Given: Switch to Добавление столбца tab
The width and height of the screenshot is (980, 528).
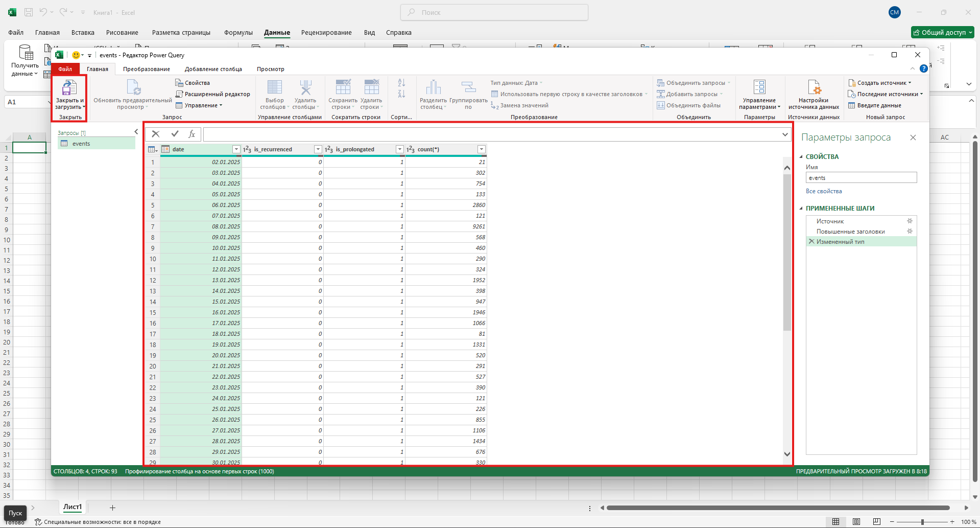Looking at the screenshot, I should [x=213, y=69].
